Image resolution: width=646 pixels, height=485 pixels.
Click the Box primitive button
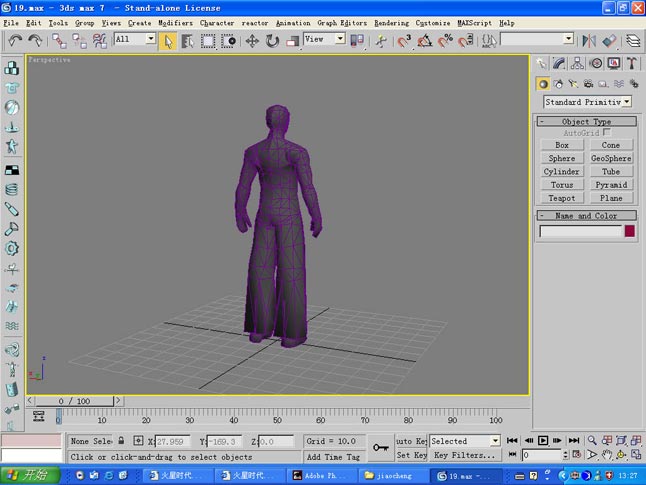562,145
